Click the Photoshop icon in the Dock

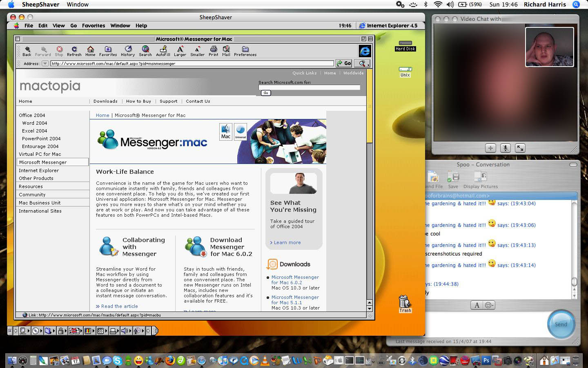486,361
